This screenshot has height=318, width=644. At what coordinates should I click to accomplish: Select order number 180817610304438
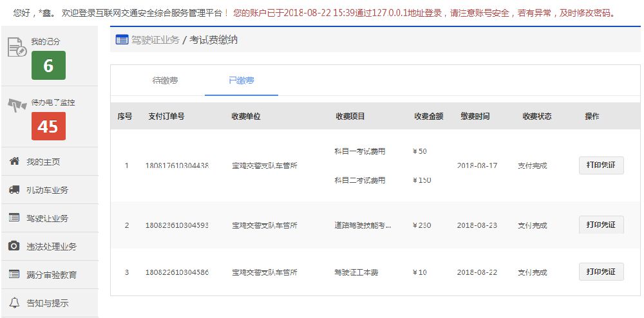[x=176, y=165]
